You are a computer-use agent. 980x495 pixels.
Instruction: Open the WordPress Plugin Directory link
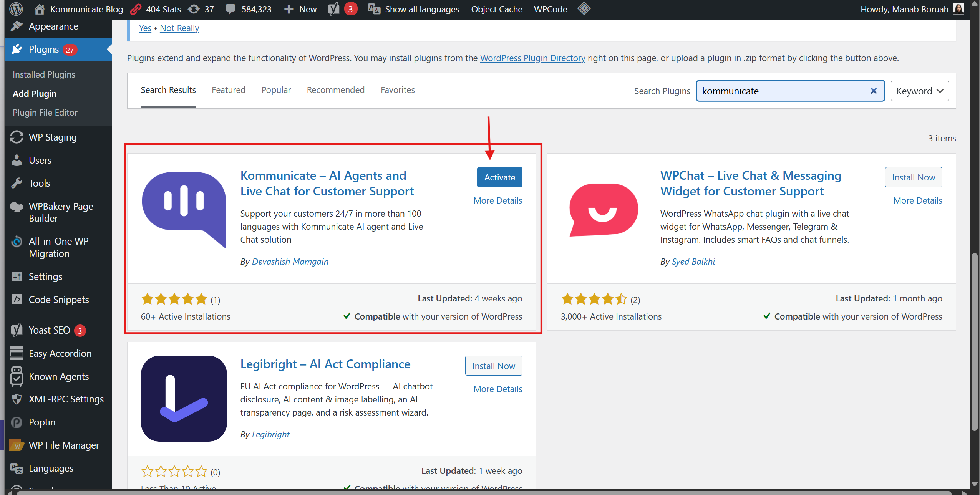532,58
